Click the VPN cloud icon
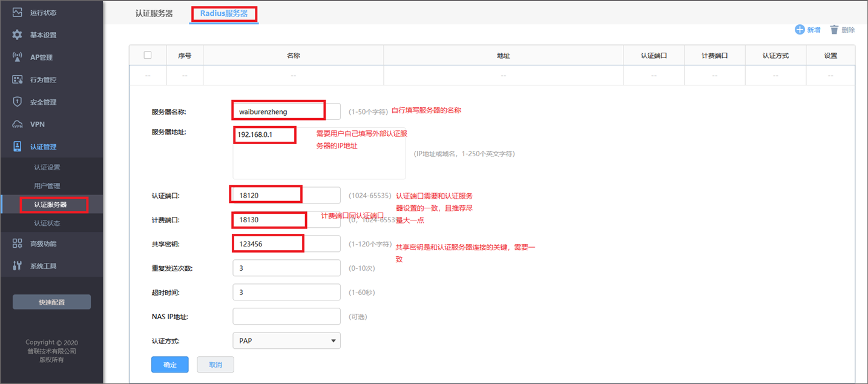The height and width of the screenshot is (384, 868). (18, 124)
